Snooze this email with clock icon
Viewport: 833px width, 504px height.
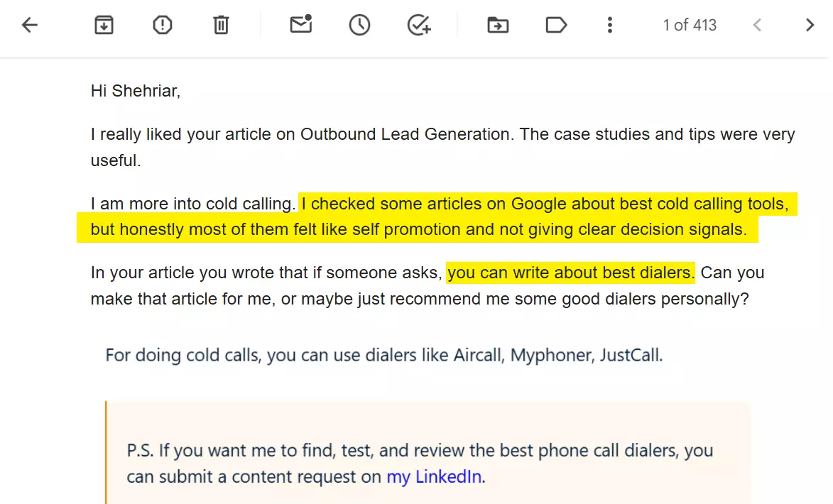pos(359,25)
